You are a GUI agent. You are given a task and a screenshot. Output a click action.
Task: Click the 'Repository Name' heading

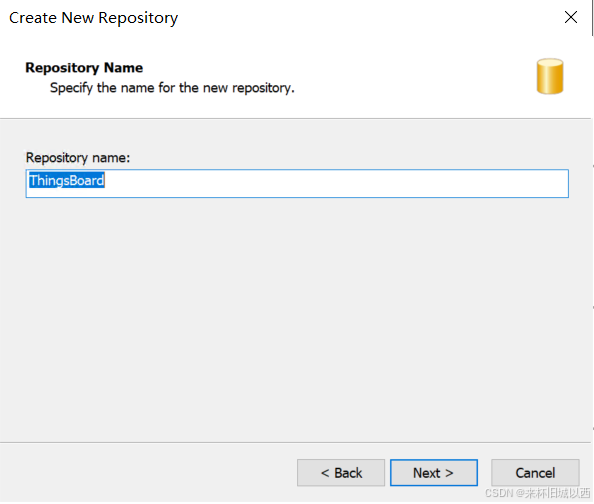pyautogui.click(x=84, y=68)
